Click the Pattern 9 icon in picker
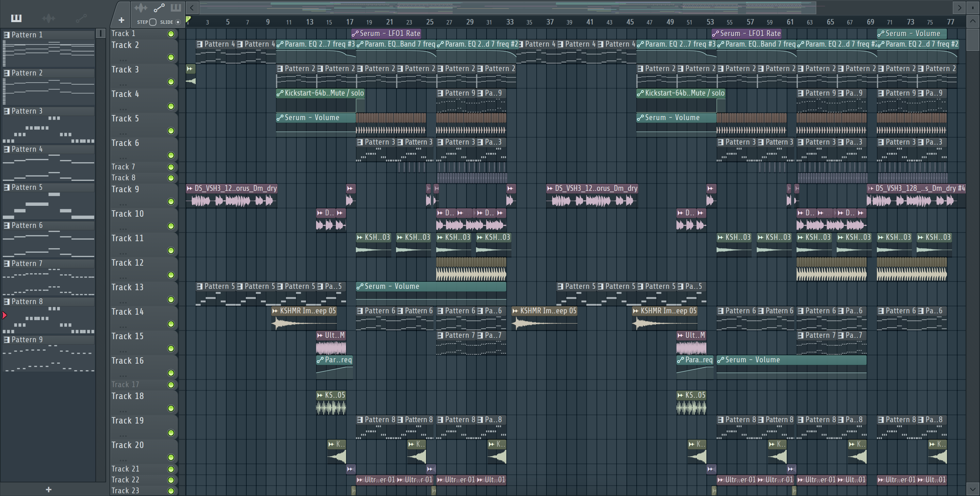 tap(6, 340)
